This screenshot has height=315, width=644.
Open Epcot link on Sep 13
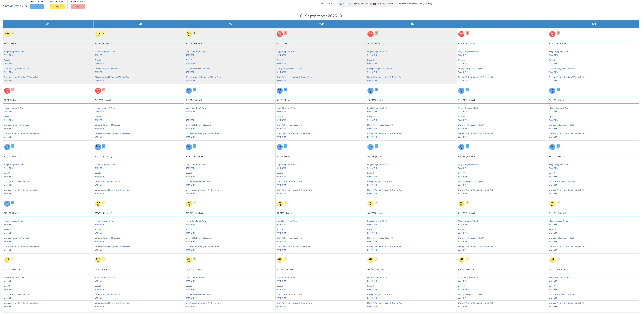(280, 173)
